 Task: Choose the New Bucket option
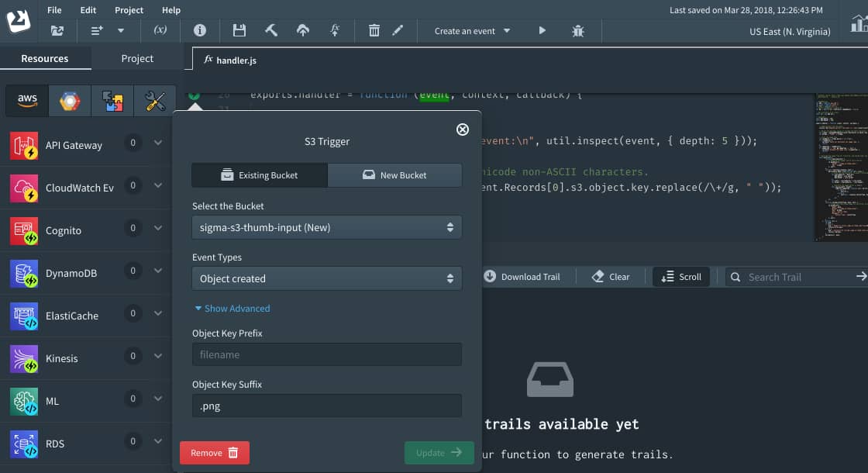(394, 175)
